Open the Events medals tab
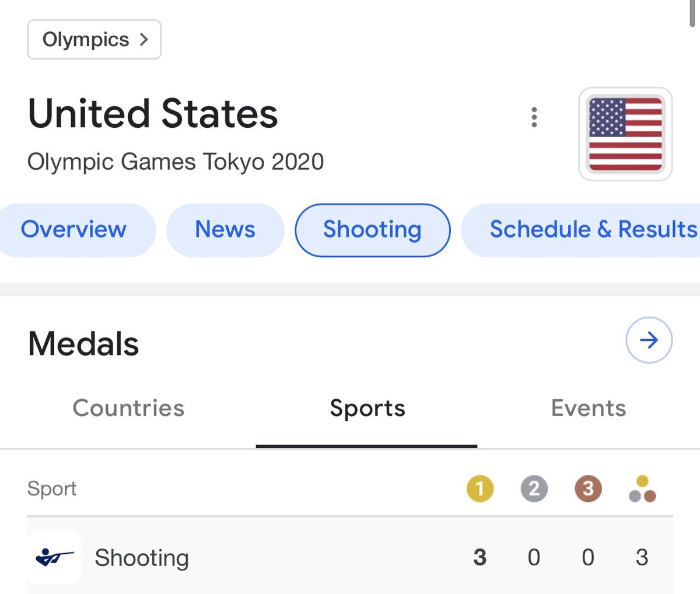Image resolution: width=700 pixels, height=594 pixels. click(588, 408)
